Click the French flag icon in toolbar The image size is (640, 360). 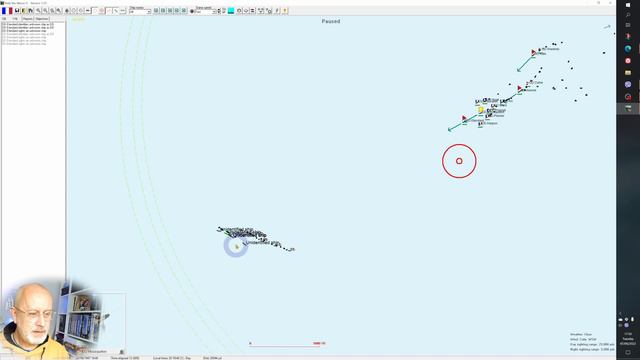[7, 11]
